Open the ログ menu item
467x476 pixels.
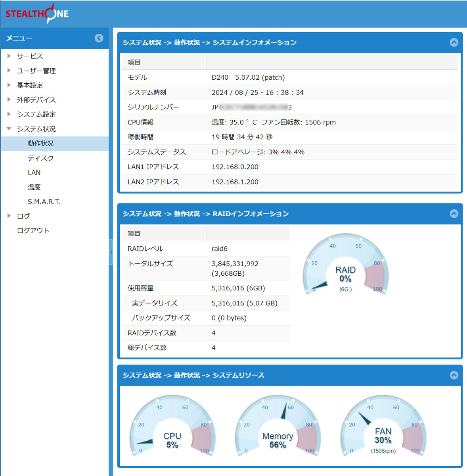pos(23,216)
